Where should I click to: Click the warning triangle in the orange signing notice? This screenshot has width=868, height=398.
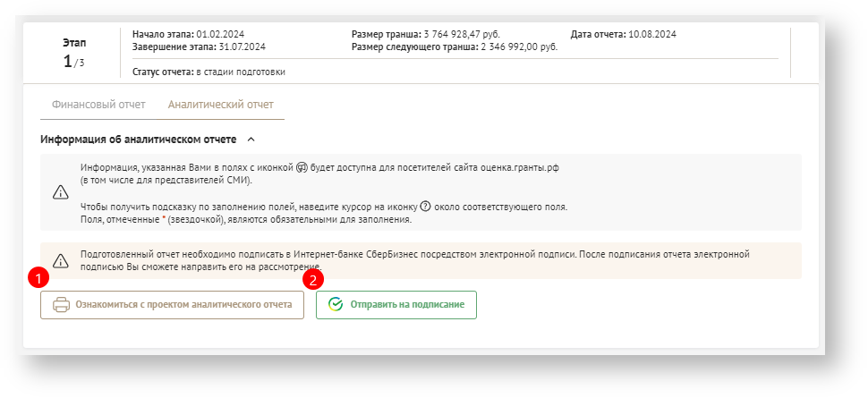click(61, 261)
